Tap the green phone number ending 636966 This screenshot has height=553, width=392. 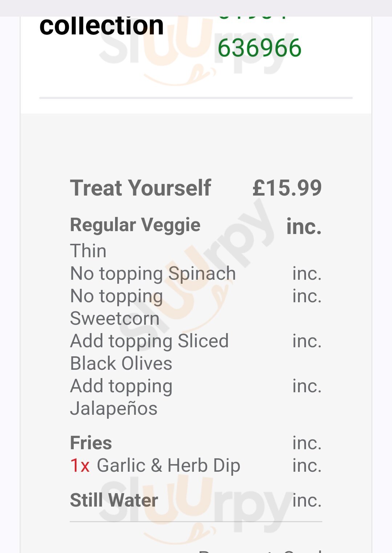tap(259, 48)
